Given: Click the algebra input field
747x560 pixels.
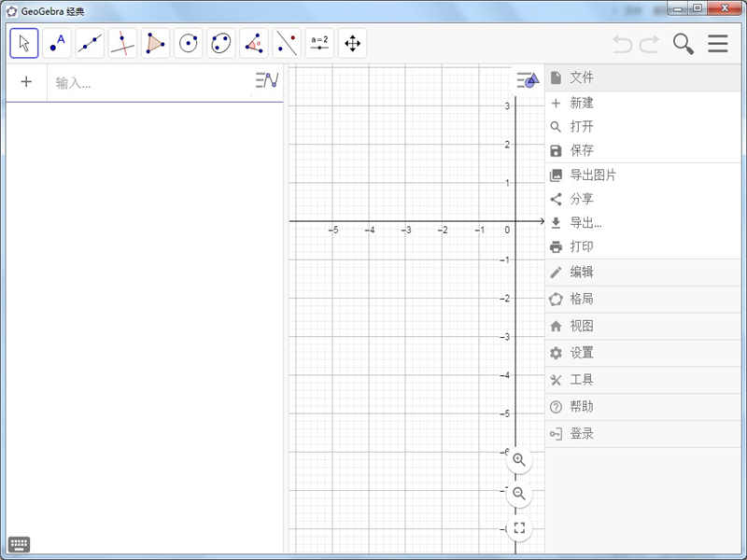Looking at the screenshot, I should pos(150,83).
